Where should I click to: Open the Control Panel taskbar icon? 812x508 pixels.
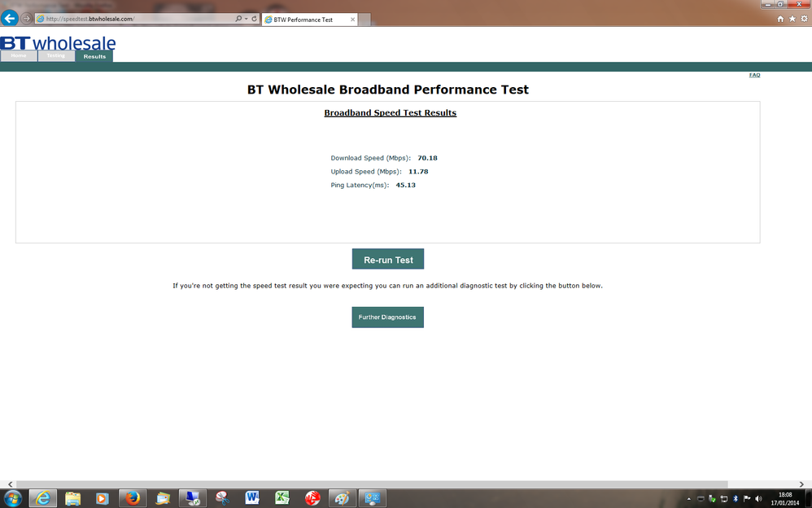tap(373, 499)
